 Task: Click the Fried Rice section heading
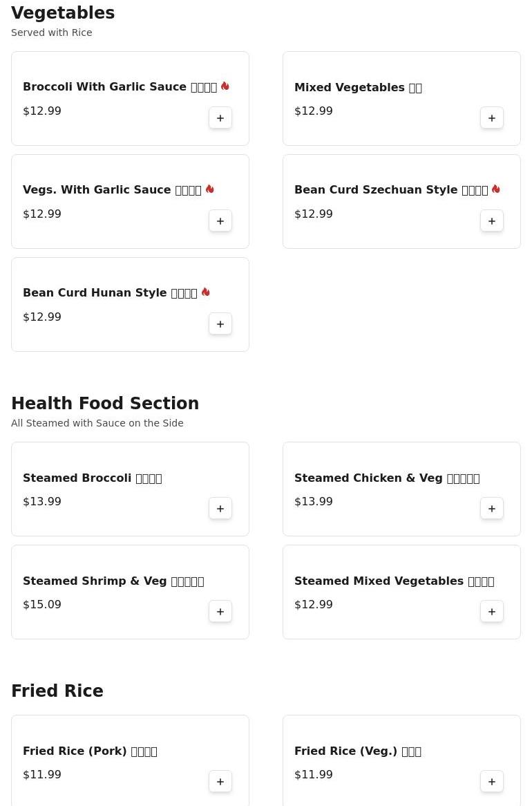(x=57, y=691)
